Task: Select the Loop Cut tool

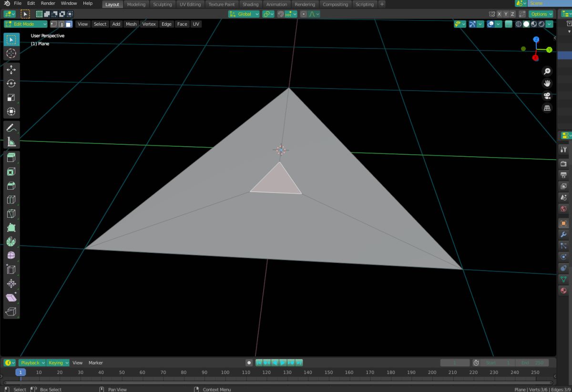Action: click(x=11, y=200)
